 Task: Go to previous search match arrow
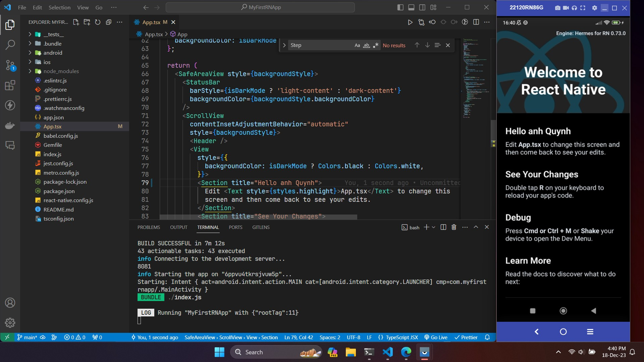[417, 45]
